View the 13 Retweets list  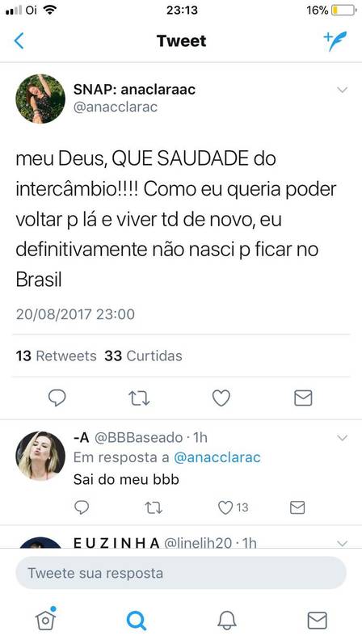pos(57,356)
